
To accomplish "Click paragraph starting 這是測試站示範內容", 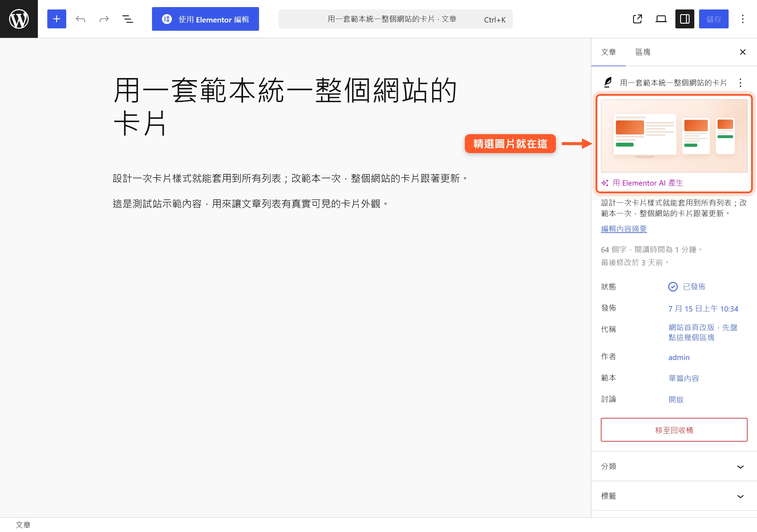I will pos(251,204).
